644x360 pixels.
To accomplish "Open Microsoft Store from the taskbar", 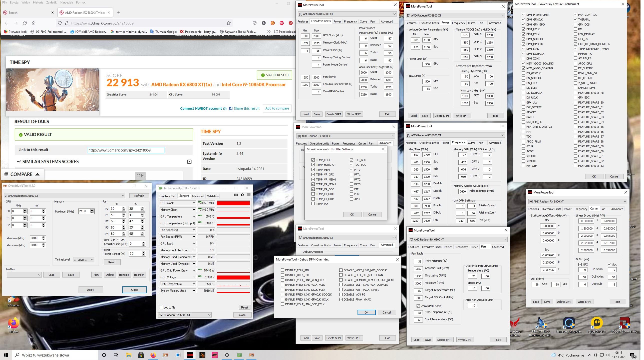I will [x=141, y=355].
